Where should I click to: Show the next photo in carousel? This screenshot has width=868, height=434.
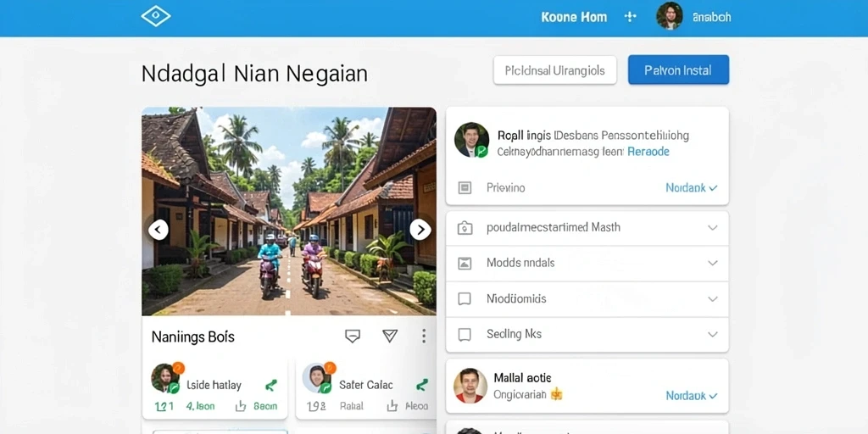(420, 229)
